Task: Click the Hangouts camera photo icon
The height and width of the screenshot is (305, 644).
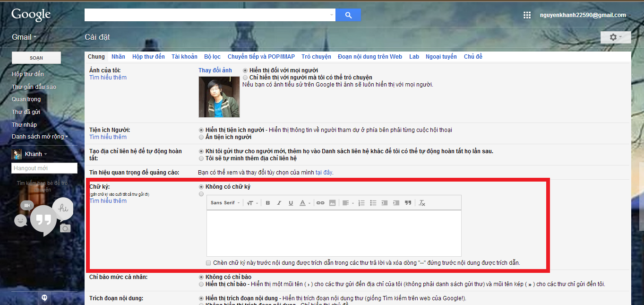Action: (65, 228)
